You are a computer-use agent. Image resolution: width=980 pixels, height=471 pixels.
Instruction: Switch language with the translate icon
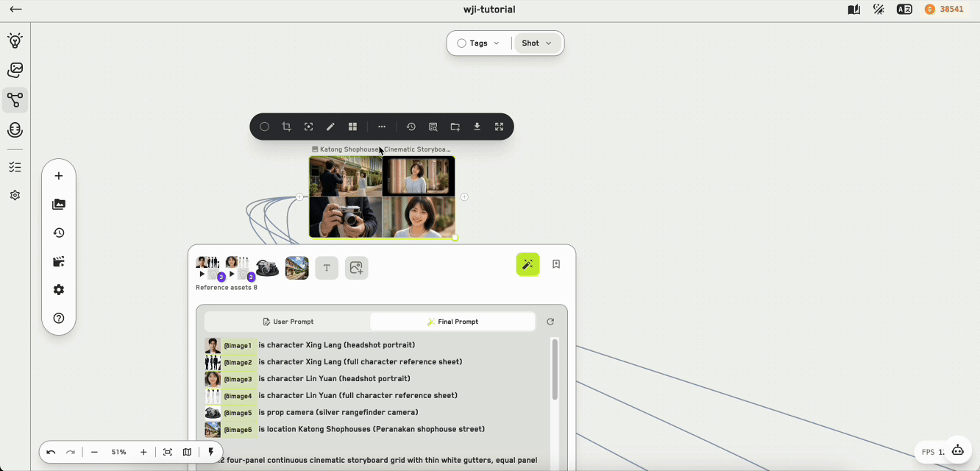click(x=904, y=10)
